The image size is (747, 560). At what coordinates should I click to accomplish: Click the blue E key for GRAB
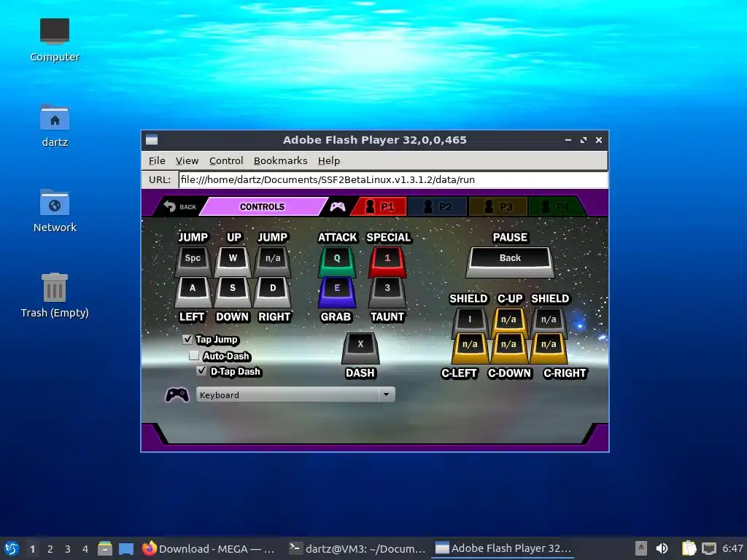337,292
